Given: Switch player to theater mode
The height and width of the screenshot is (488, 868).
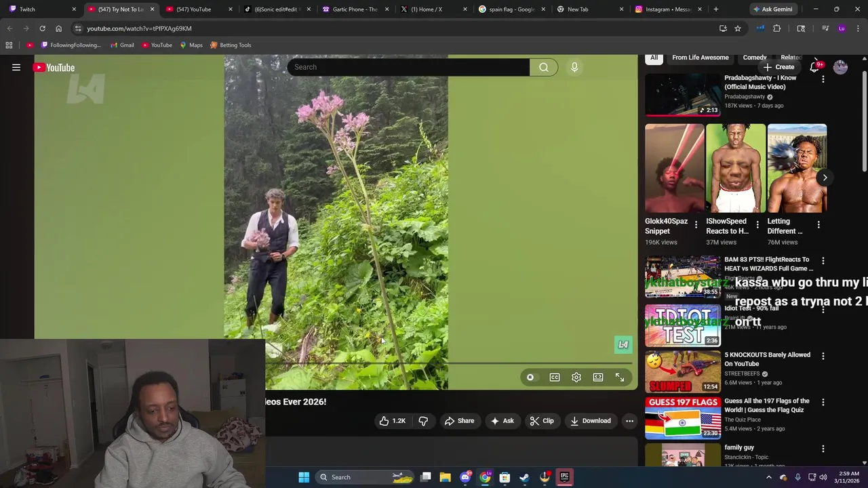Looking at the screenshot, I should pos(598,378).
